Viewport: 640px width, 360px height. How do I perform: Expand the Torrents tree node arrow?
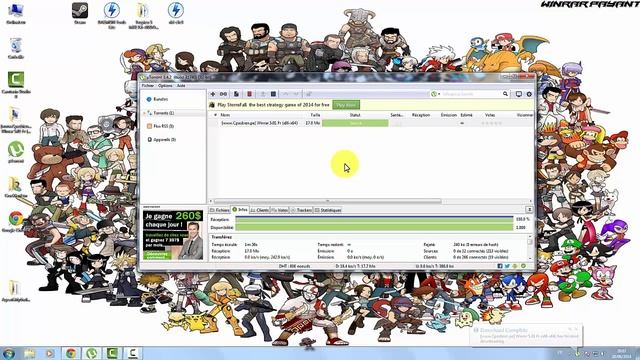click(144, 113)
